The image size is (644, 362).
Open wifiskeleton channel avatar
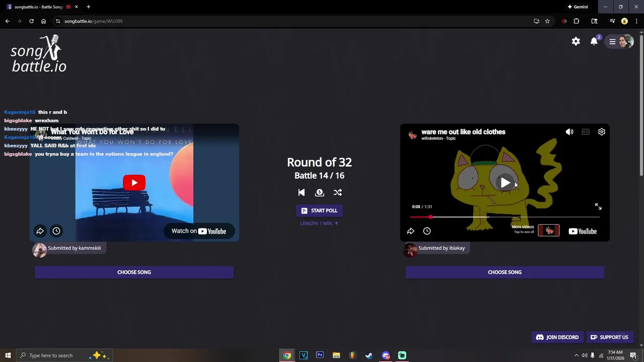[413, 134]
